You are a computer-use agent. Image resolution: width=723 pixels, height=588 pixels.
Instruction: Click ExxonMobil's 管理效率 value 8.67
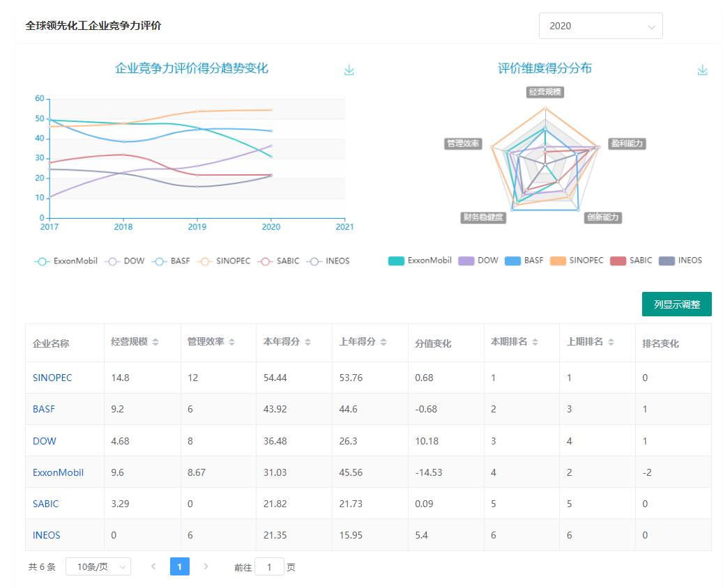pyautogui.click(x=197, y=472)
